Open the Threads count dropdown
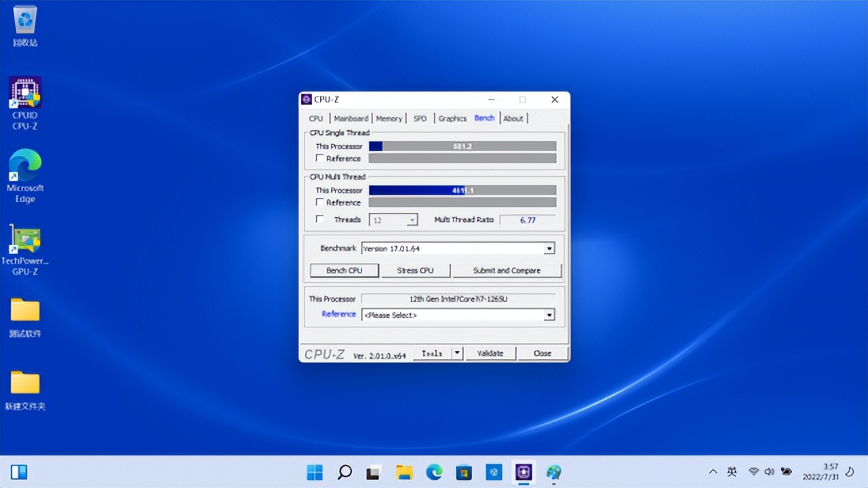Screen dimensions: 868x488 (x=410, y=220)
